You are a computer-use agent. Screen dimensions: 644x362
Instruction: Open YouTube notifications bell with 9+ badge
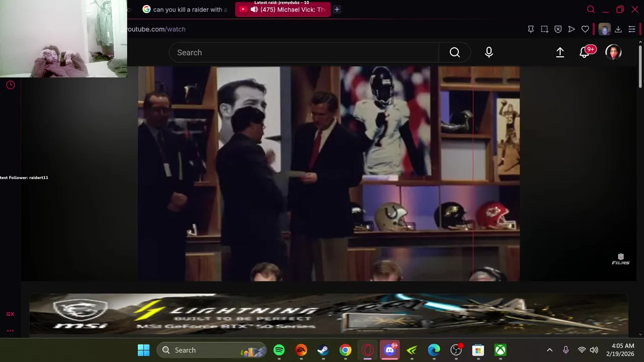tap(585, 52)
